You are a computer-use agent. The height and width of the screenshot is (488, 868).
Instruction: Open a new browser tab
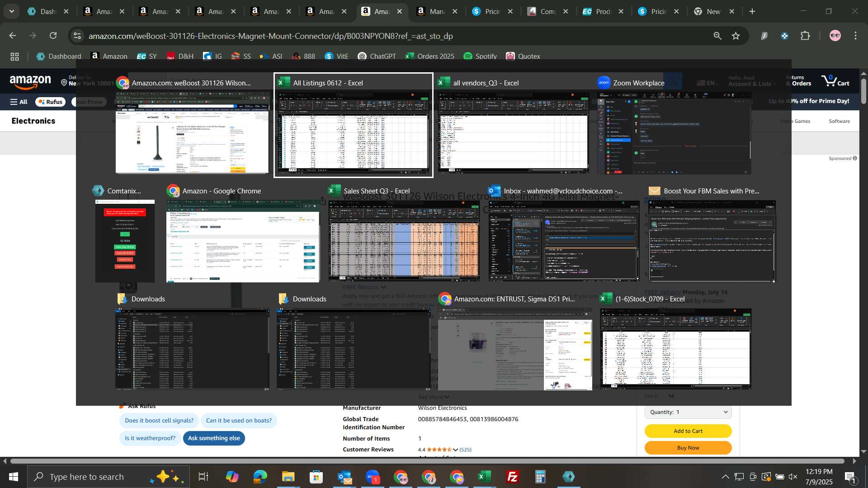coord(752,11)
